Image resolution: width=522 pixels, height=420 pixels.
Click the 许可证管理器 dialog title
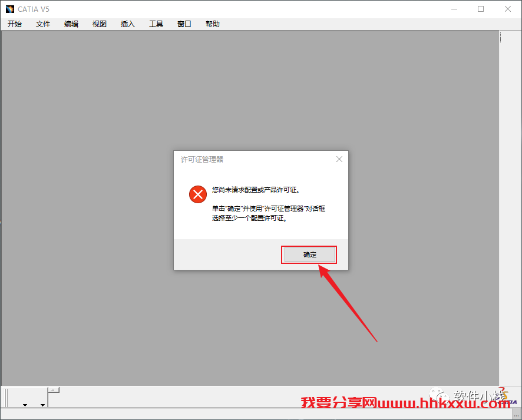(202, 160)
